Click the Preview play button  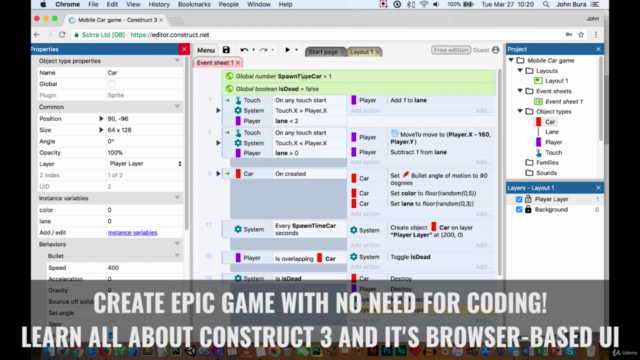pos(287,50)
